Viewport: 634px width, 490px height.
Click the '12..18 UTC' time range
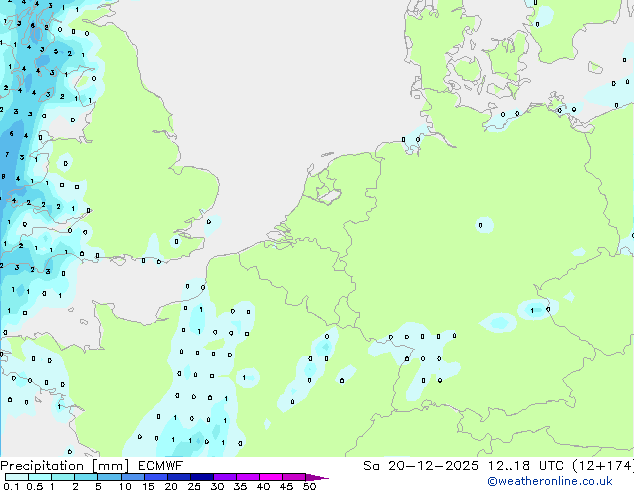[525, 466]
